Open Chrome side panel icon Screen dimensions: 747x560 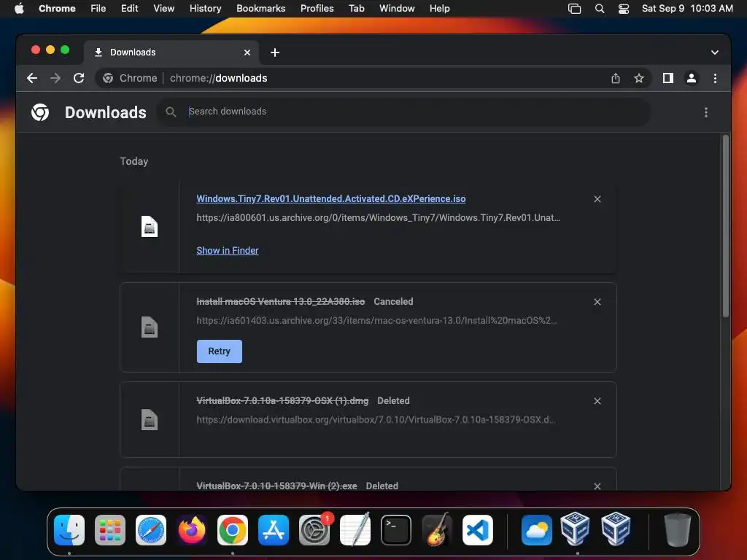[668, 78]
